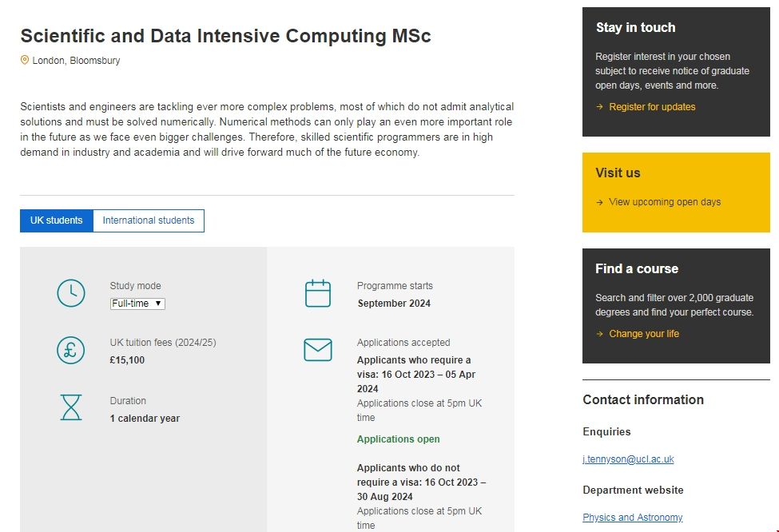This screenshot has width=779, height=532.
Task: Click View upcoming open days link
Action: (x=665, y=202)
